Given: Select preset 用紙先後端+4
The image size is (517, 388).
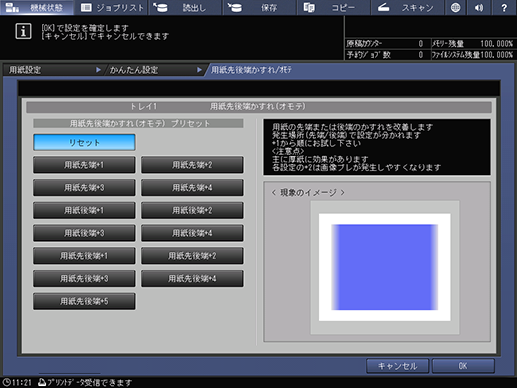Looking at the screenshot, I should pos(192,278).
